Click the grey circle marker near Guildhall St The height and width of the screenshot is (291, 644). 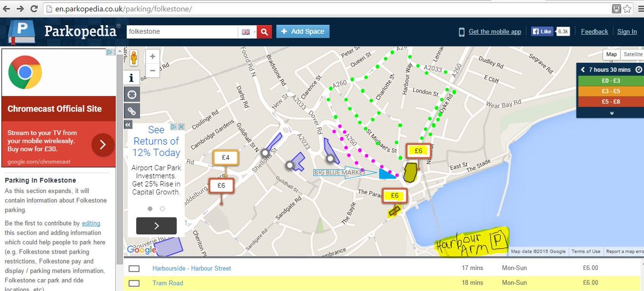point(290,166)
